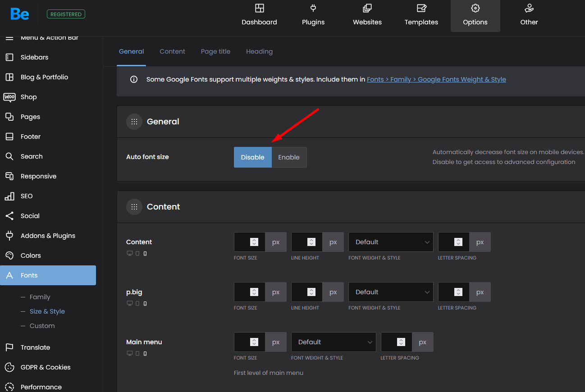Click Content letter spacing stepper arrows
The width and height of the screenshot is (585, 392).
(458, 242)
